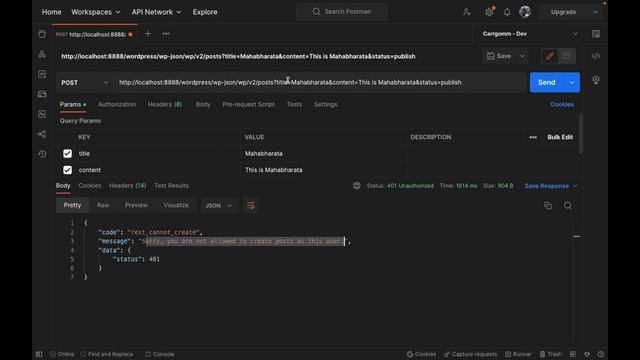Open the Send options arrow
Screen dimensions: 640x360
(572, 82)
